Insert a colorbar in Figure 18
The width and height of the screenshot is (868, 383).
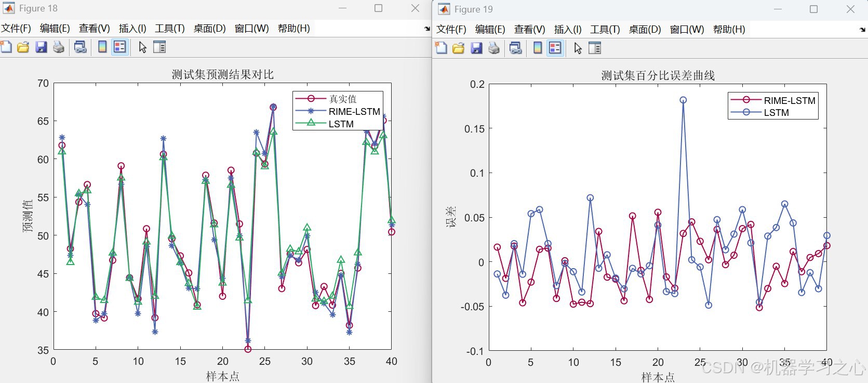click(x=102, y=47)
